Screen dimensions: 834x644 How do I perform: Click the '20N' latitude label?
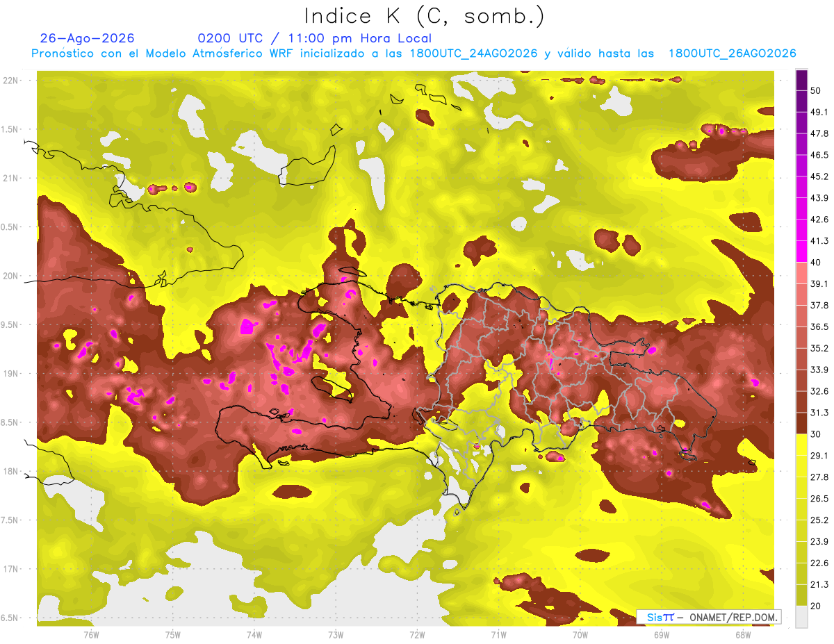(12, 276)
